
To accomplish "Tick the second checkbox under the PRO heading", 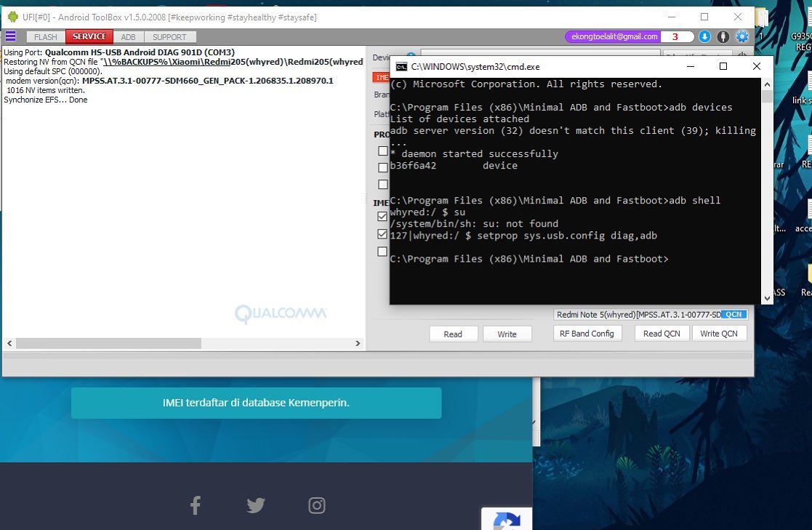I will [x=382, y=167].
